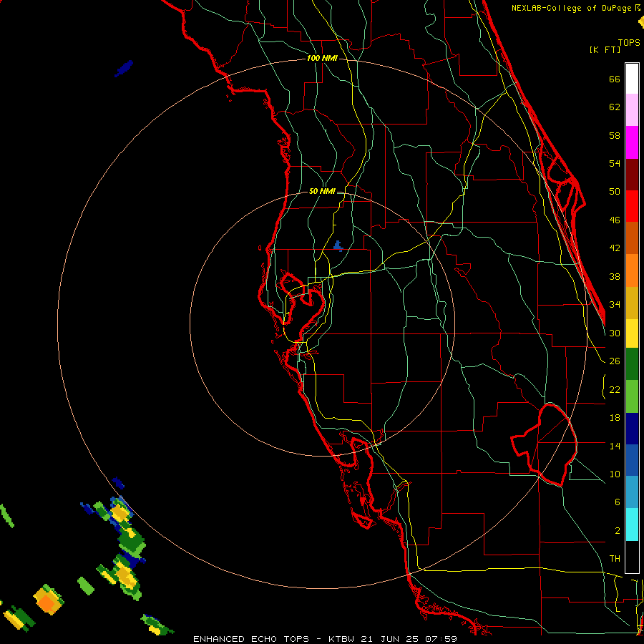The image size is (644, 644).
Task: Click the legend value "38"
Action: [615, 276]
